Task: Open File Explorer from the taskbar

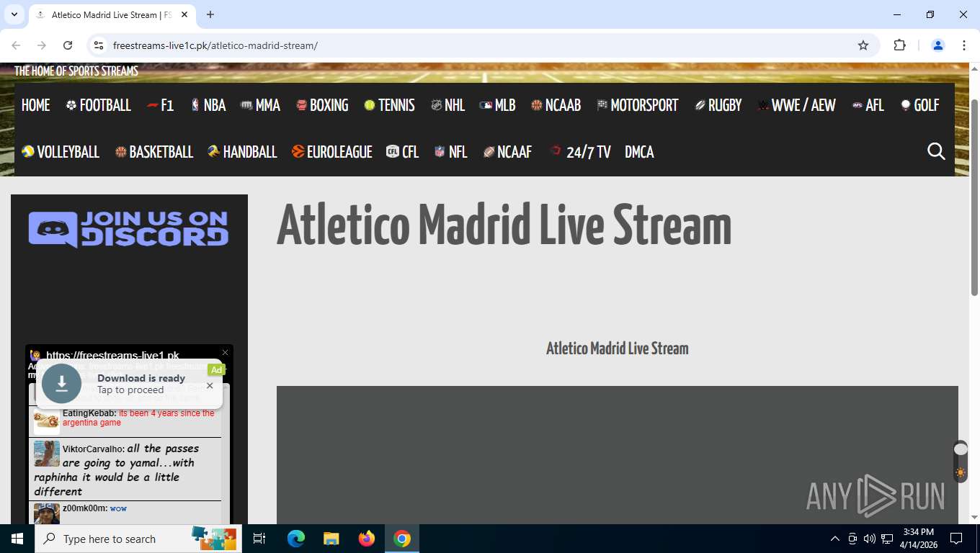Action: (x=331, y=539)
